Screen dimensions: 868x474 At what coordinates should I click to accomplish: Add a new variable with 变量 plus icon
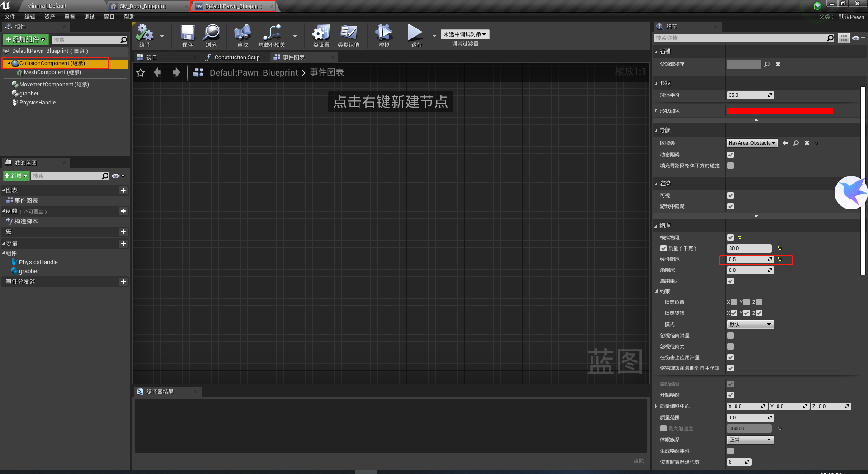pyautogui.click(x=123, y=244)
